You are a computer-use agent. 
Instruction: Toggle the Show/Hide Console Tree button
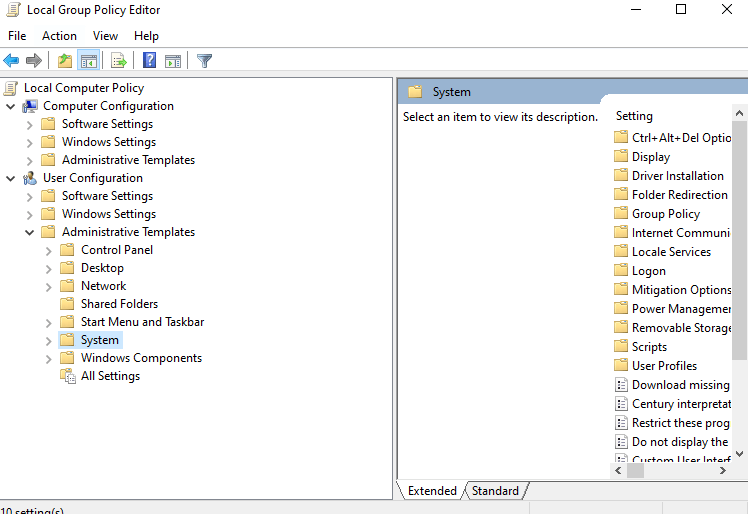pyautogui.click(x=88, y=61)
